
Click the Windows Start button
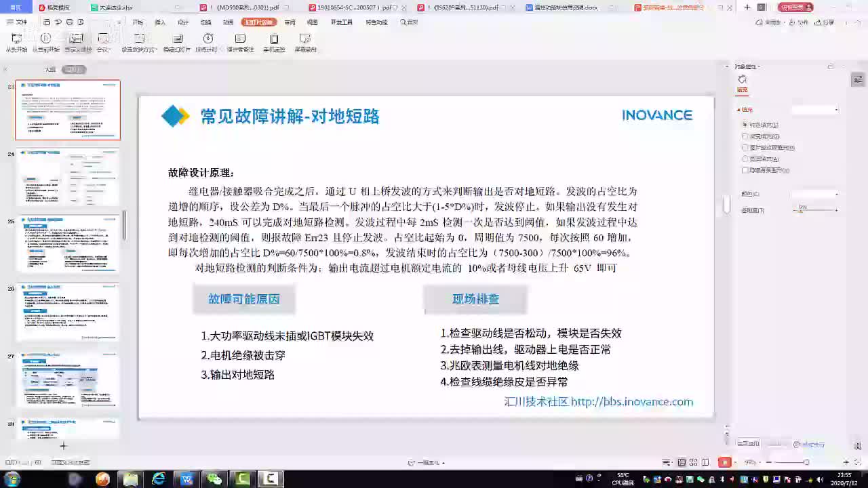pos(12,479)
